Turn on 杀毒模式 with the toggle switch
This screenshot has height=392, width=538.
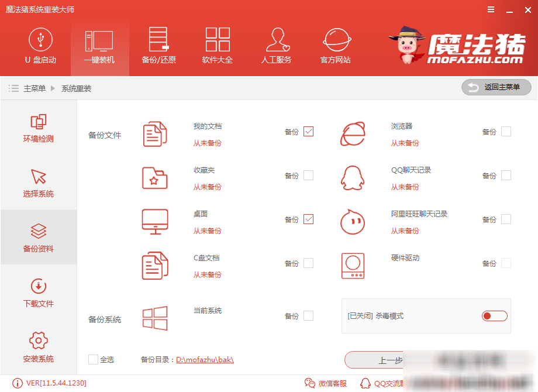(494, 315)
